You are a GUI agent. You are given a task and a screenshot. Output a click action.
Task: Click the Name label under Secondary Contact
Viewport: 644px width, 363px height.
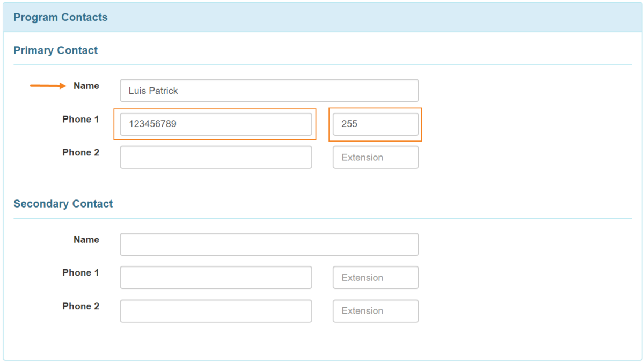86,240
